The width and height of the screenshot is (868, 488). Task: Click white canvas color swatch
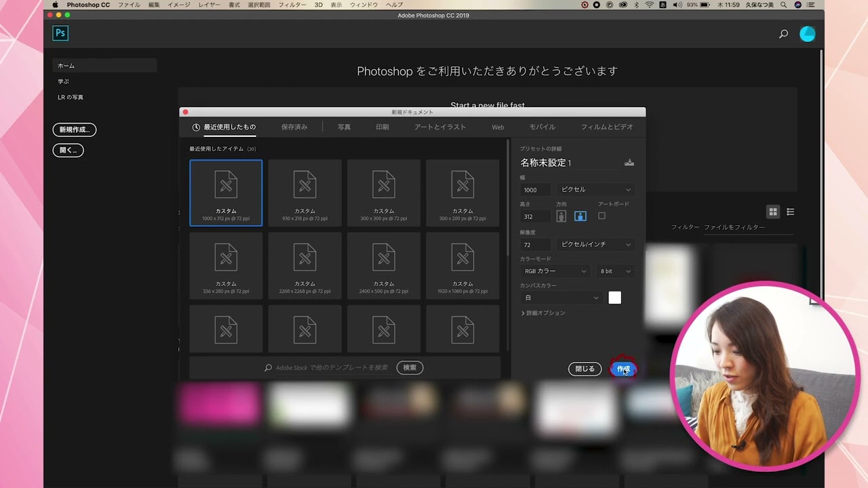614,298
